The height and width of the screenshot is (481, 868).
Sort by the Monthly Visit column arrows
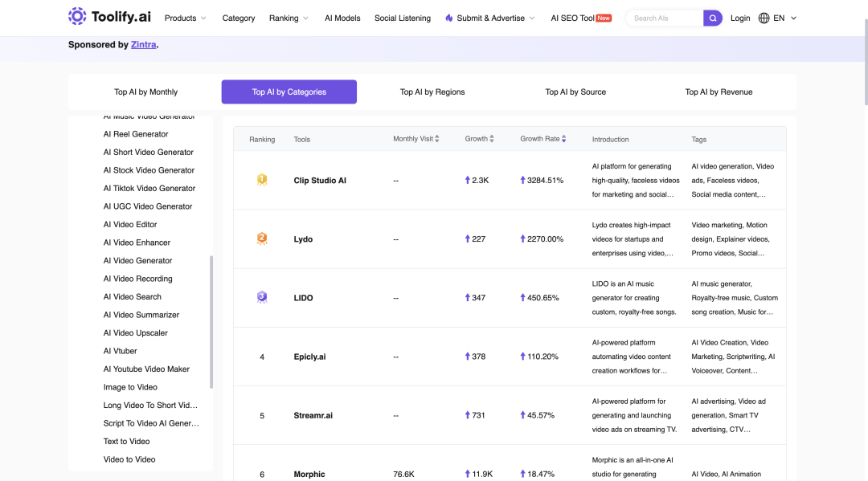436,139
